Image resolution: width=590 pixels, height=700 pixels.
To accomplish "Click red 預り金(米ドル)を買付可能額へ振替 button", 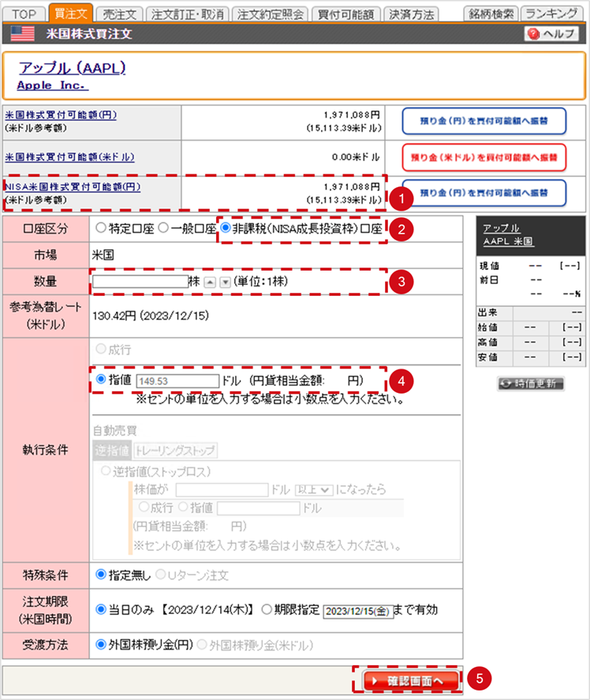I will point(484,157).
